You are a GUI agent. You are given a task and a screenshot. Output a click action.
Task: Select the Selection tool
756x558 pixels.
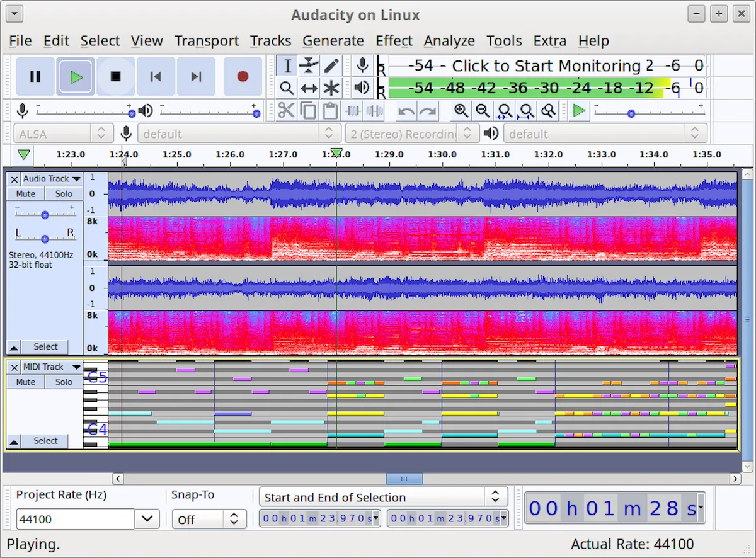click(x=287, y=65)
